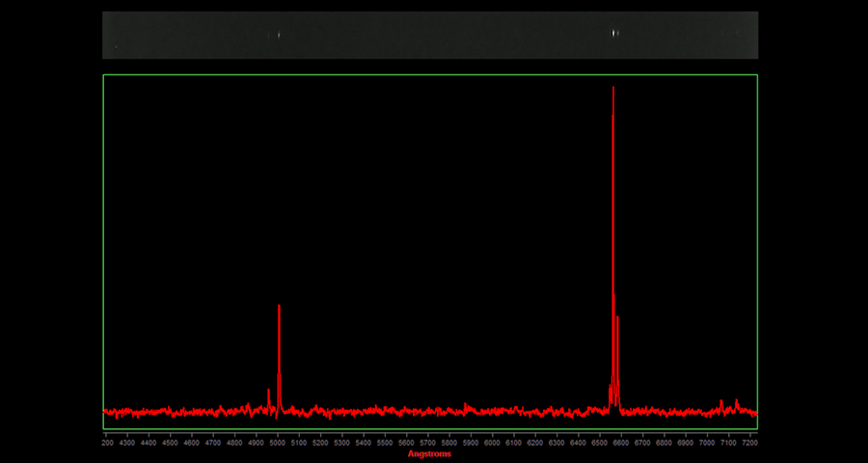
Task: Click the faint spot in the spectrum strip
Action: pos(279,36)
